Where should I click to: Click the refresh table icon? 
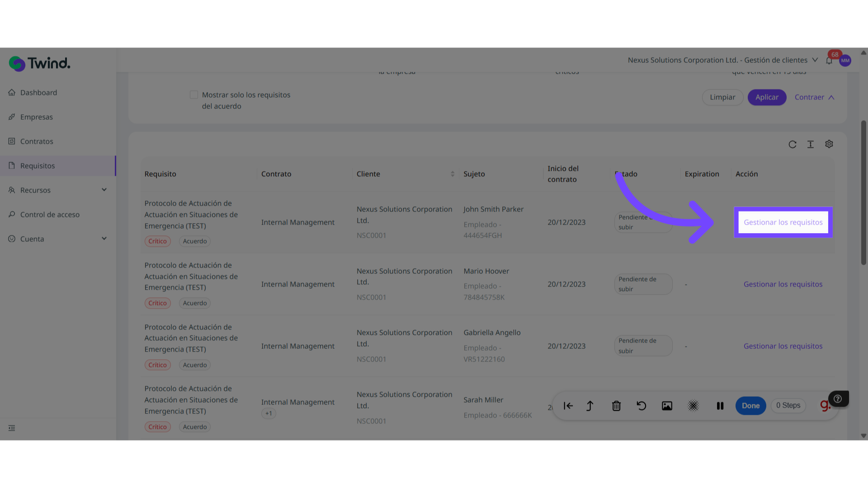tap(792, 145)
